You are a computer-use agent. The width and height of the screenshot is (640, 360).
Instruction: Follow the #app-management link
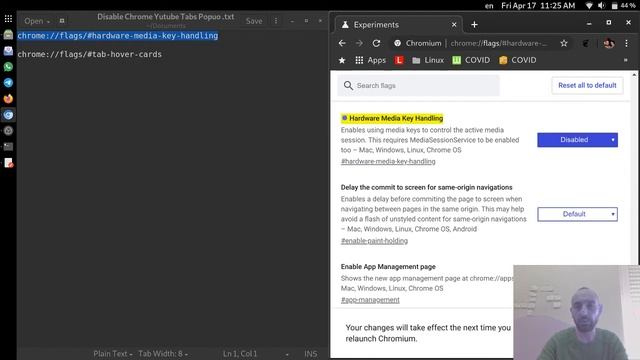[370, 300]
